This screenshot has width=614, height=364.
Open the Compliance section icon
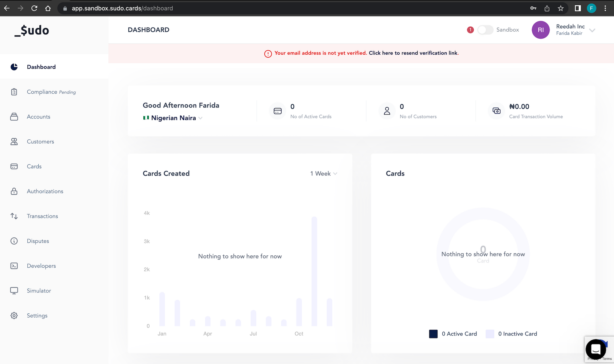coord(14,91)
